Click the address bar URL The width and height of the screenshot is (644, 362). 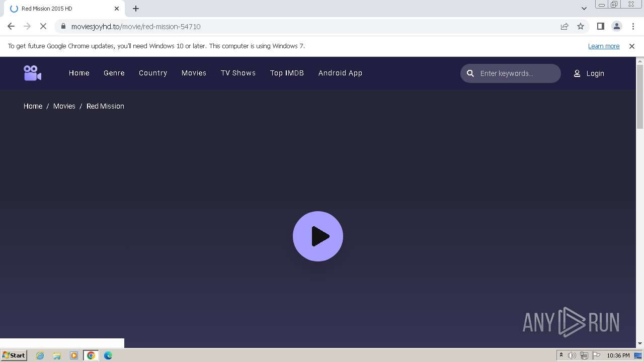[x=136, y=27]
